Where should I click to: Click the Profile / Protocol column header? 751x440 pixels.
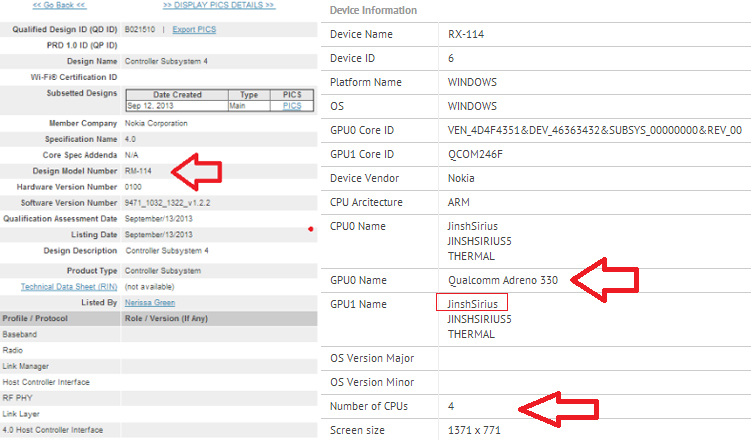tap(36, 318)
